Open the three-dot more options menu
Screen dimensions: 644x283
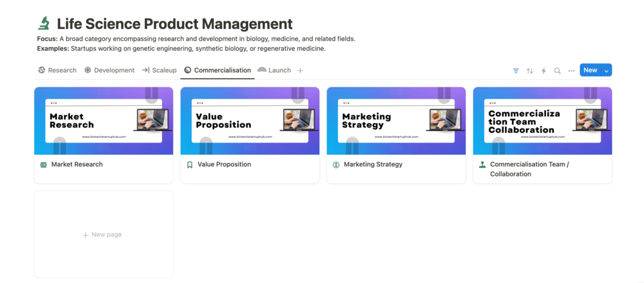pyautogui.click(x=572, y=71)
